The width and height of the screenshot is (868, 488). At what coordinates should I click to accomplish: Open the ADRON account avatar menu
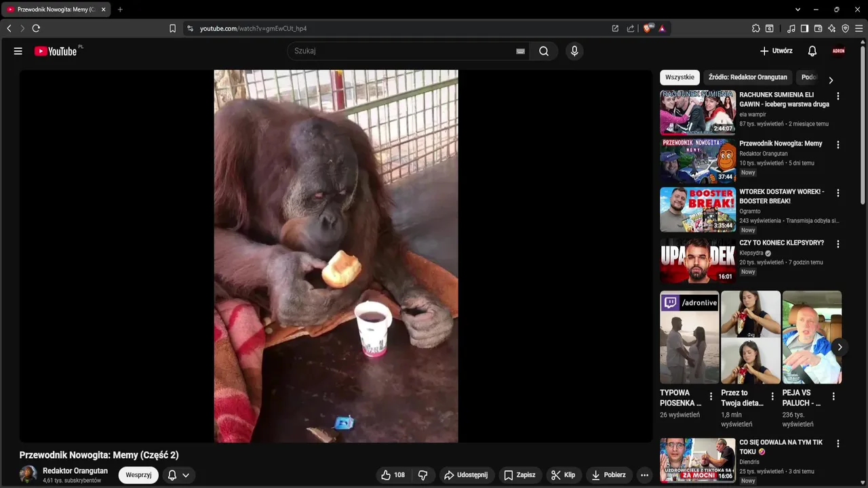(x=839, y=51)
